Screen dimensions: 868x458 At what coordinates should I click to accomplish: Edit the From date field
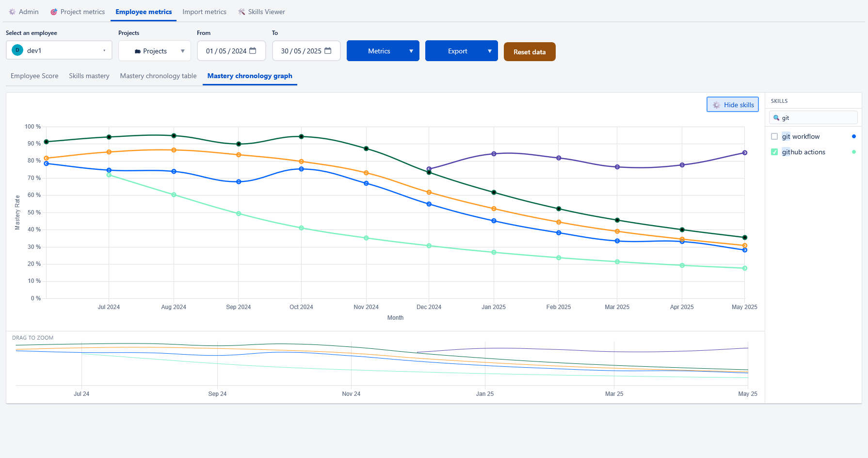point(231,50)
